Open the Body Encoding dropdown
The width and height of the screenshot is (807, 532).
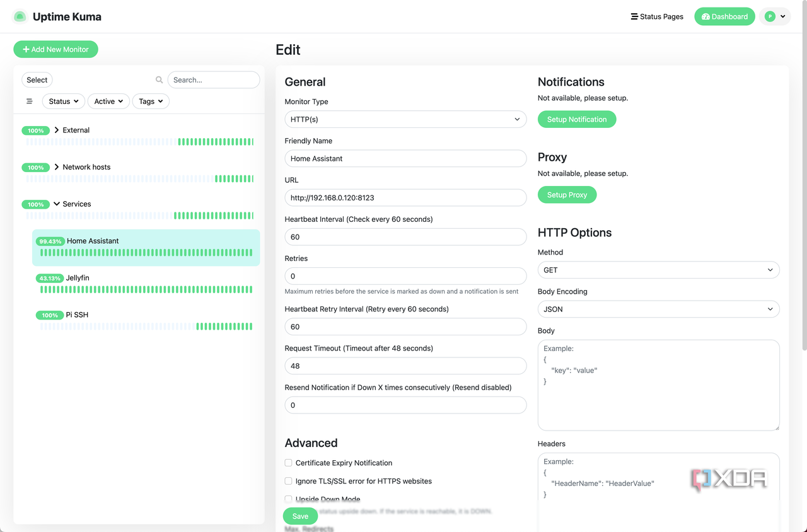(x=658, y=309)
